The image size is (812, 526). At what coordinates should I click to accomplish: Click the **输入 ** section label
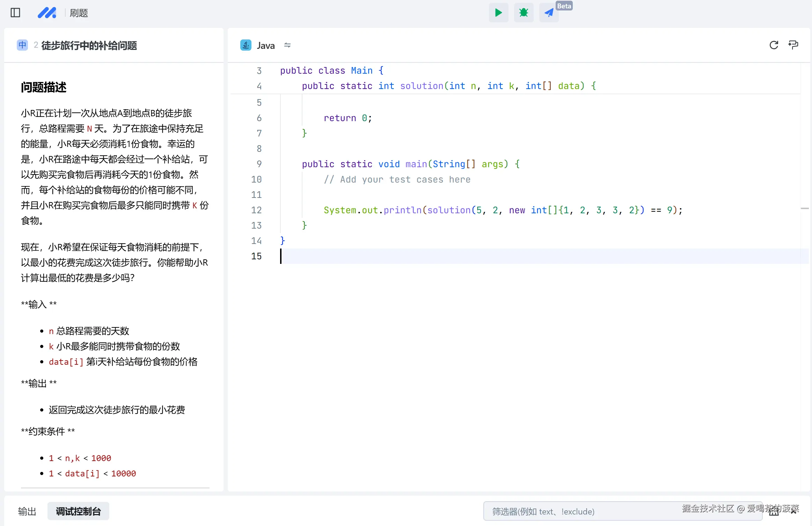click(39, 304)
